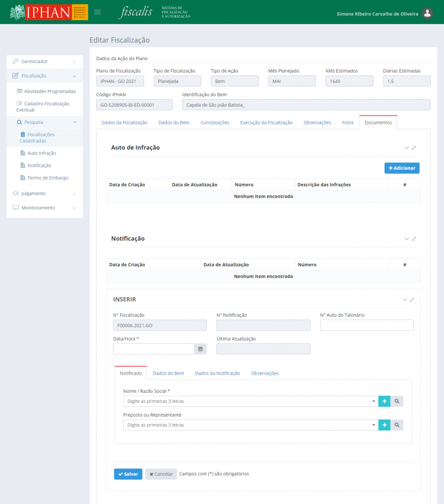Click the Adicionar button
444x504 pixels.
click(x=402, y=168)
